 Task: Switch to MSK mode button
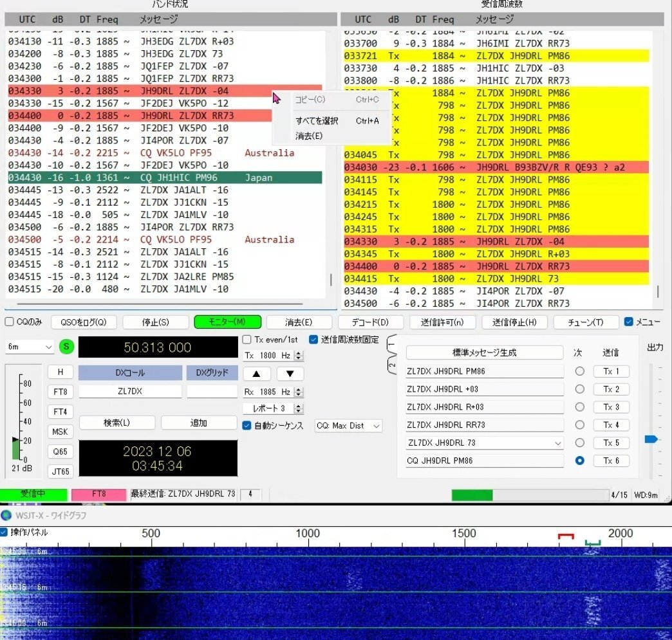60,432
